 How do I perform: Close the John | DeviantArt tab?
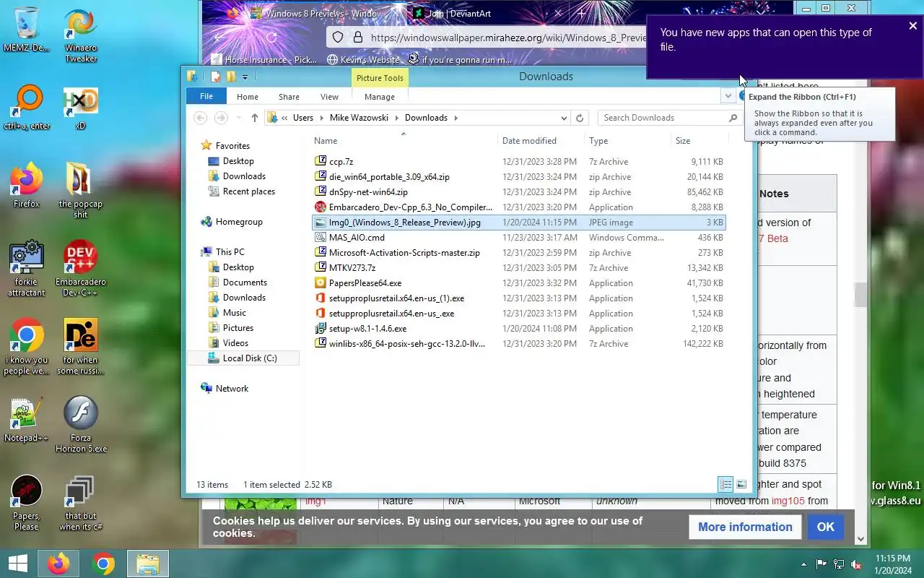557,14
